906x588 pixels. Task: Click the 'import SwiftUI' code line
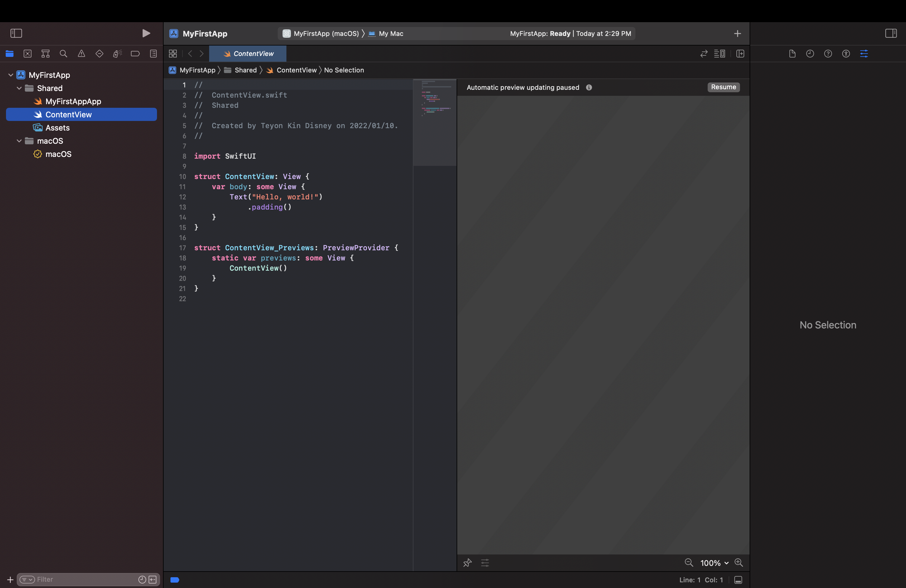[225, 156]
